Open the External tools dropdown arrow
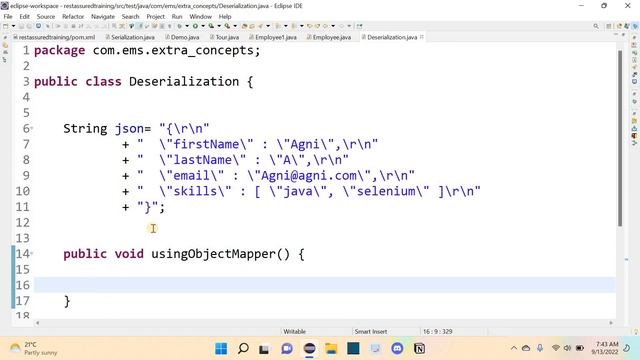640x360 pixels. coord(235,26)
